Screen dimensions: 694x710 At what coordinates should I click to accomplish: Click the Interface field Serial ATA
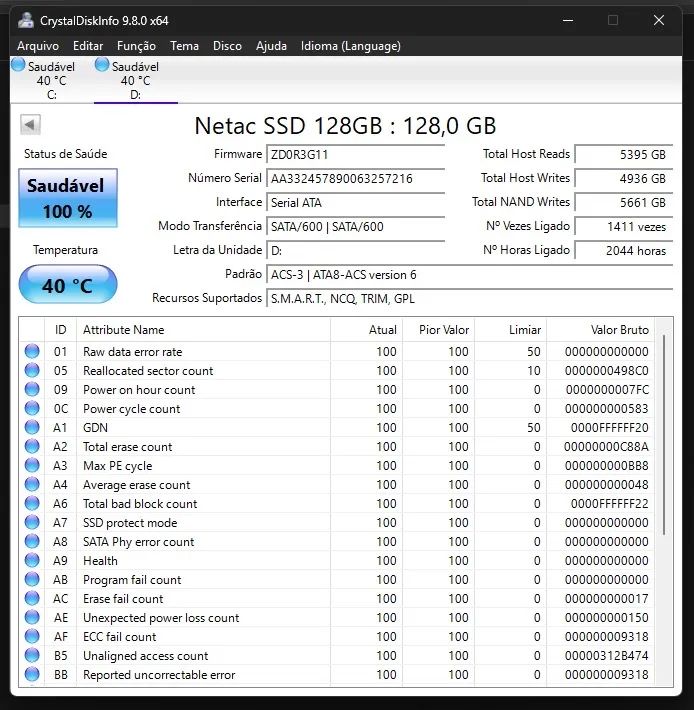pos(356,202)
